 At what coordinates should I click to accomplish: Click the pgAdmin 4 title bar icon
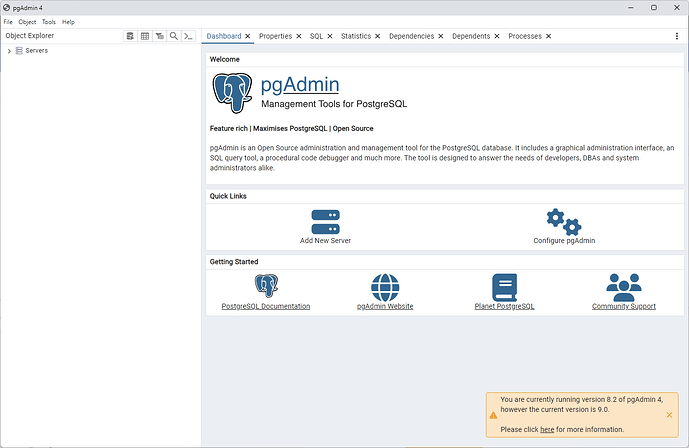click(7, 7)
